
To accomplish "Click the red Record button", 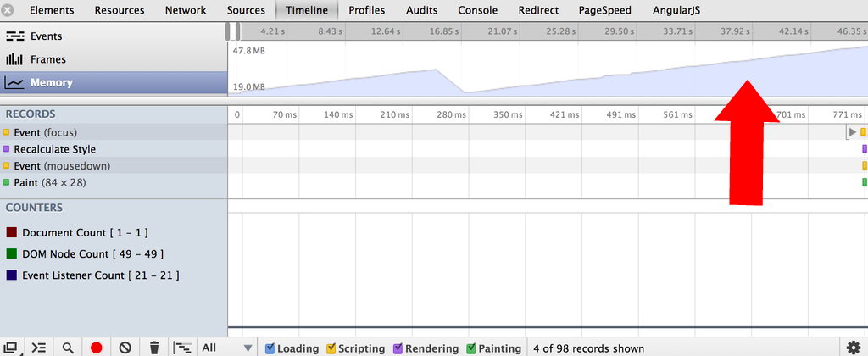I will [97, 348].
